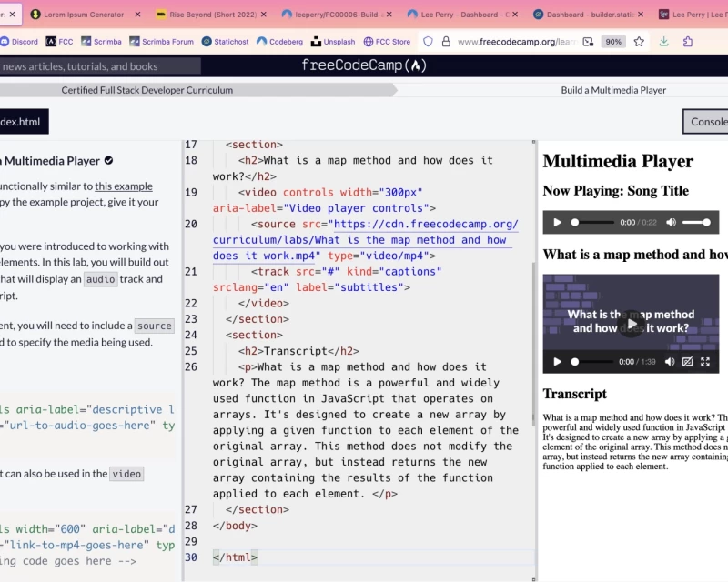This screenshot has height=582, width=728.
Task: Open the Console panel
Action: pyautogui.click(x=708, y=121)
